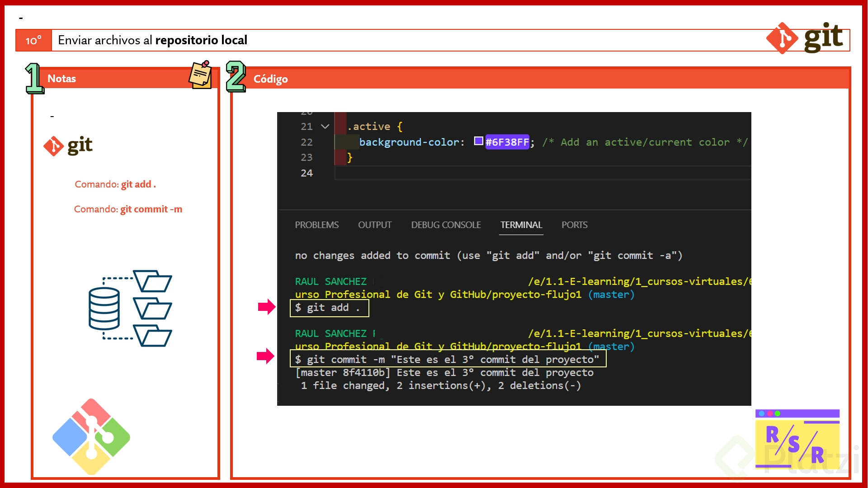This screenshot has width=868, height=488.
Task: Click the '1 file changed' summary line
Action: 441,386
